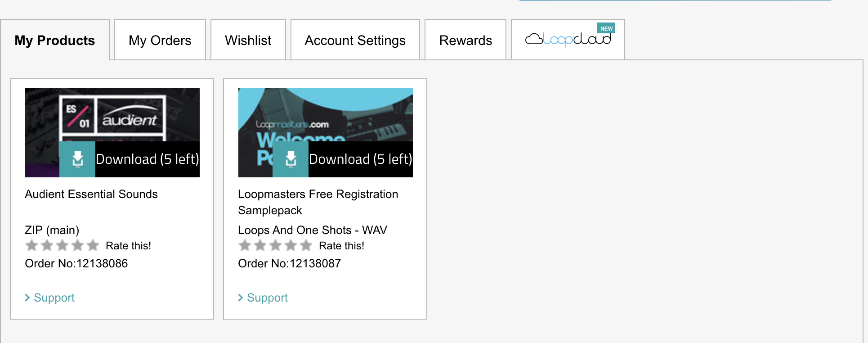Screen dimensions: 868x343
Task: Click Audient Essential Sounds product title
Action: point(91,194)
